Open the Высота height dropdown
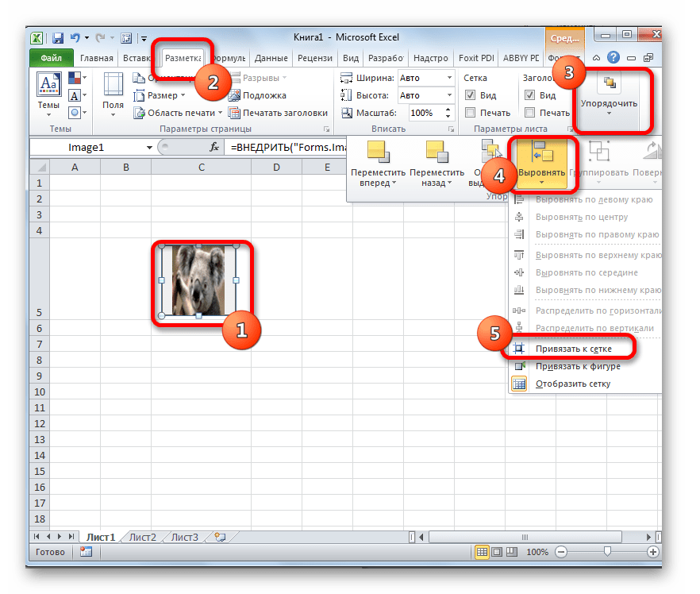 [x=449, y=95]
